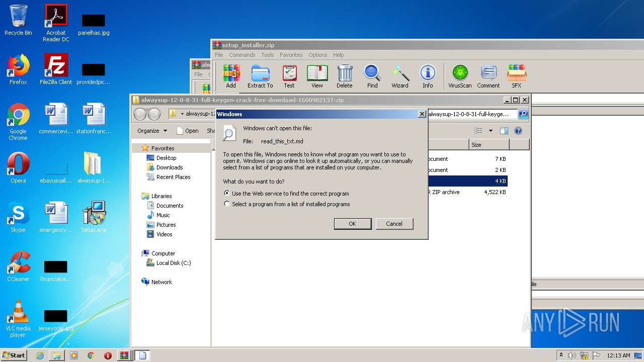Click the Extract To icon in WinRAR
The height and width of the screenshot is (362, 644).
(x=260, y=76)
